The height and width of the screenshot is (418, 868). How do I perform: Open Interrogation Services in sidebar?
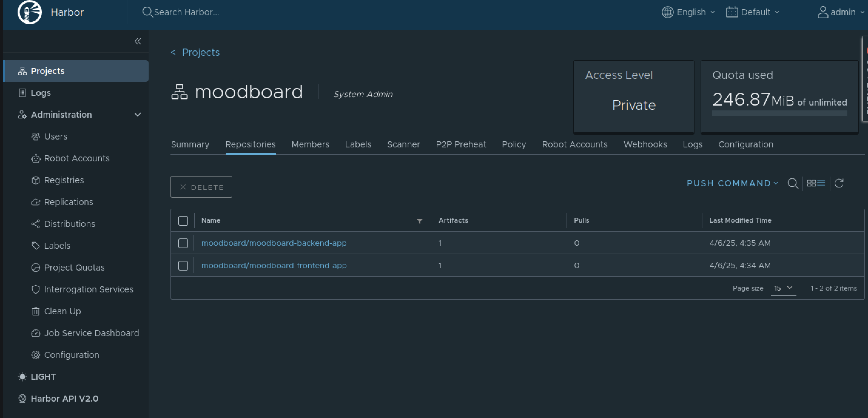(88, 289)
